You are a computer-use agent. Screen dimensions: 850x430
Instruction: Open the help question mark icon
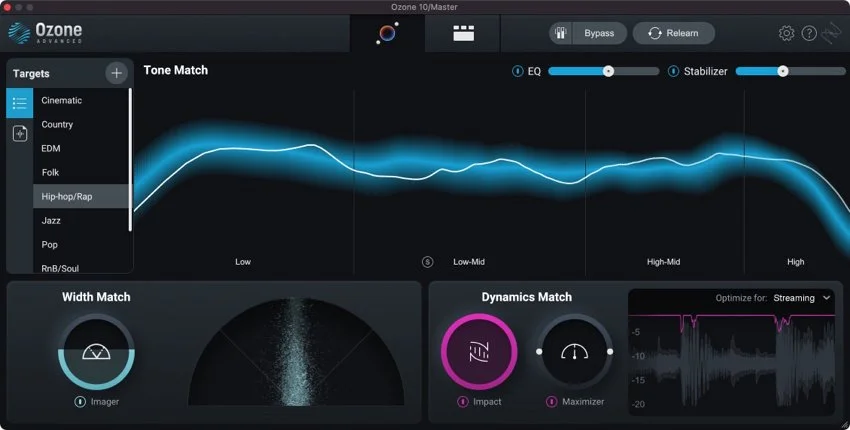coord(809,33)
